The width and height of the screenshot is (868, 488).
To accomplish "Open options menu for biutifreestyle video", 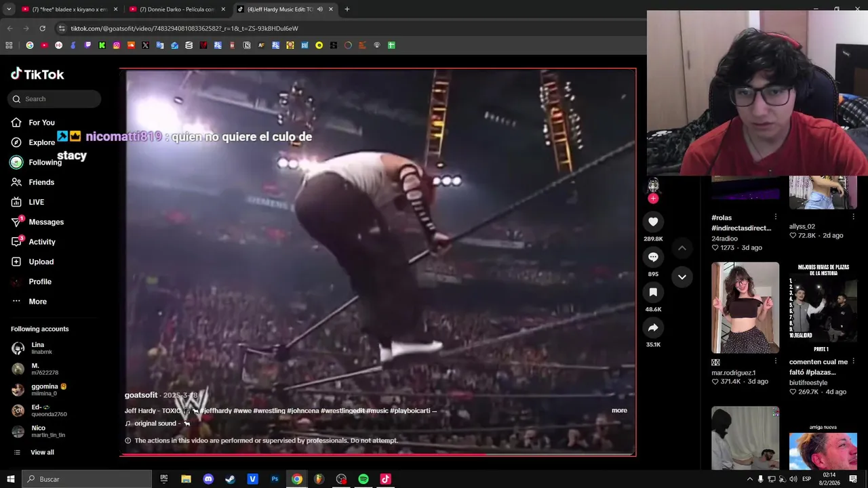I will point(853,361).
